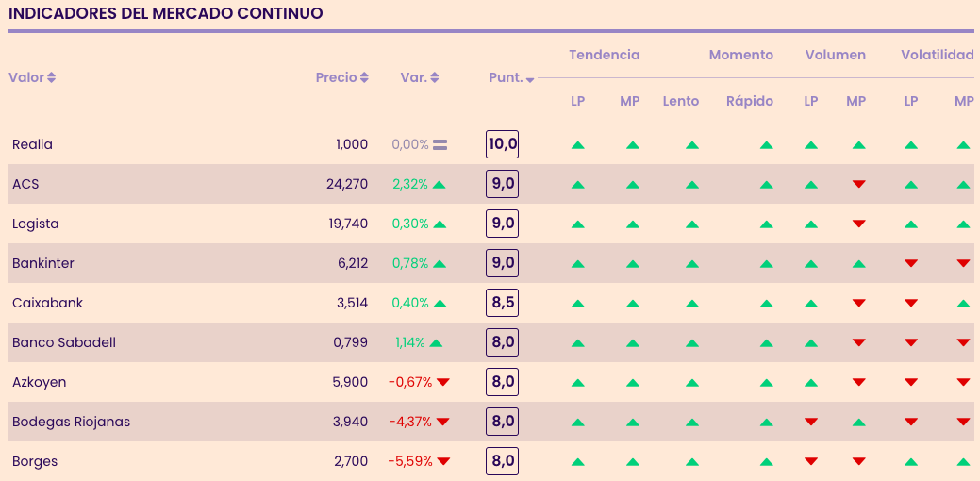Click the Momento column group header

pyautogui.click(x=740, y=55)
